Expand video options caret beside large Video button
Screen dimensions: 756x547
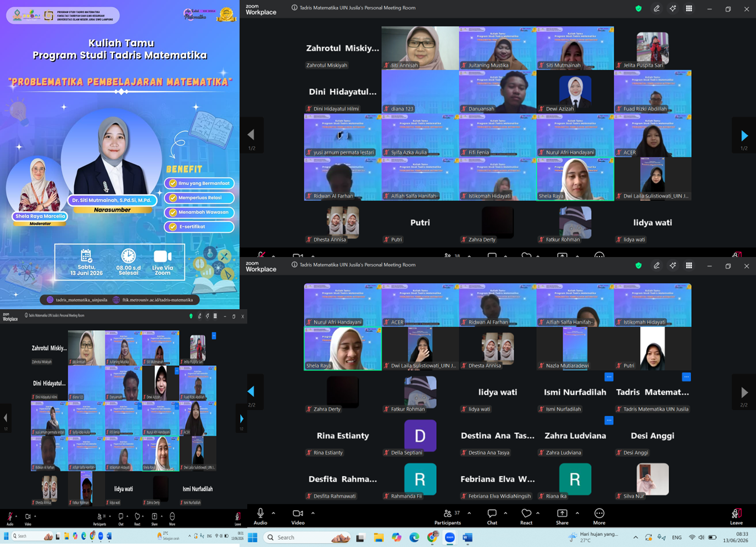313,513
